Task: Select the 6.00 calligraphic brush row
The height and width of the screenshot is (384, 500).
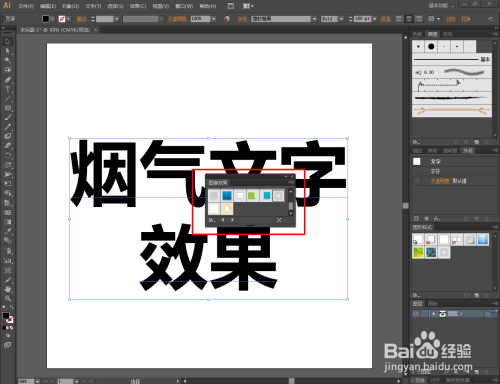Action: click(x=452, y=72)
